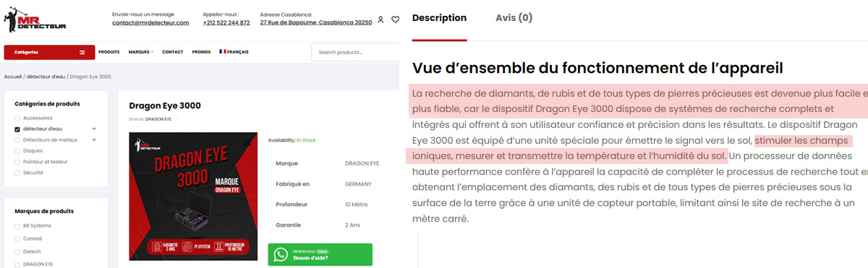Viewport: 868px width, 268px height.
Task: Click the 2 Ans Garantie value
Action: (x=353, y=225)
